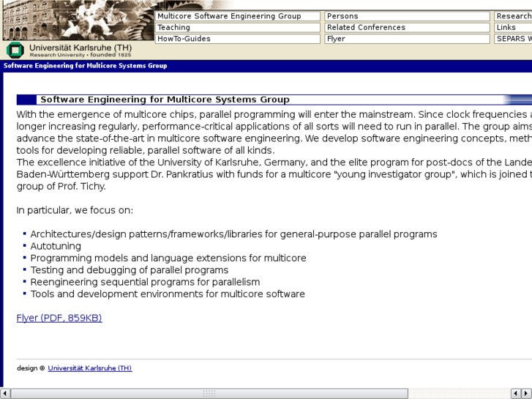Open the Persons menu item
Image resolution: width=532 pixels, height=399 pixels.
pyautogui.click(x=407, y=16)
